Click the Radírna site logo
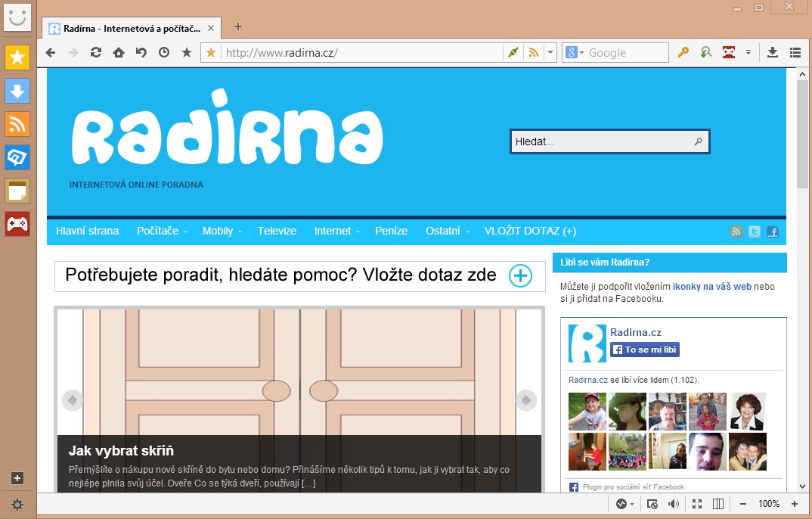The image size is (812, 519). click(228, 127)
